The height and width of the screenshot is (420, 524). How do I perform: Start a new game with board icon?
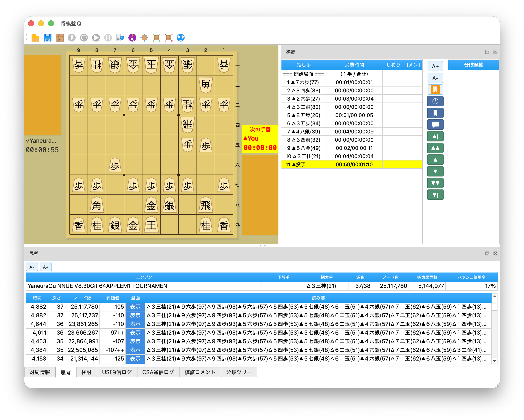coord(59,38)
